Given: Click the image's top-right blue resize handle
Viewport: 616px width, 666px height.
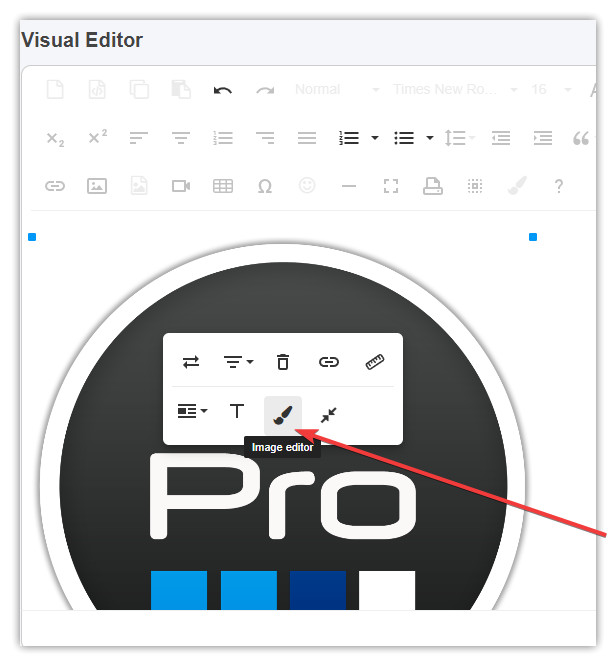Looking at the screenshot, I should point(533,237).
